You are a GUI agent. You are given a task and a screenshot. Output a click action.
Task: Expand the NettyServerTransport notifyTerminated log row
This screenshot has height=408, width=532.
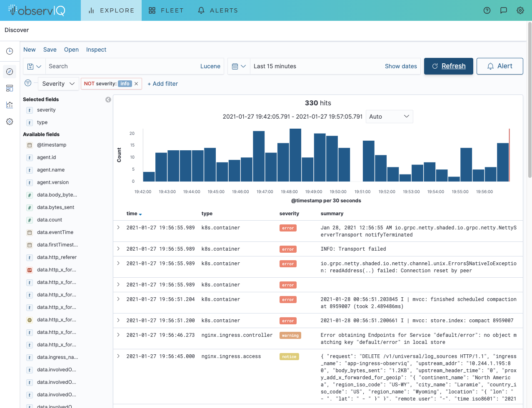click(118, 227)
